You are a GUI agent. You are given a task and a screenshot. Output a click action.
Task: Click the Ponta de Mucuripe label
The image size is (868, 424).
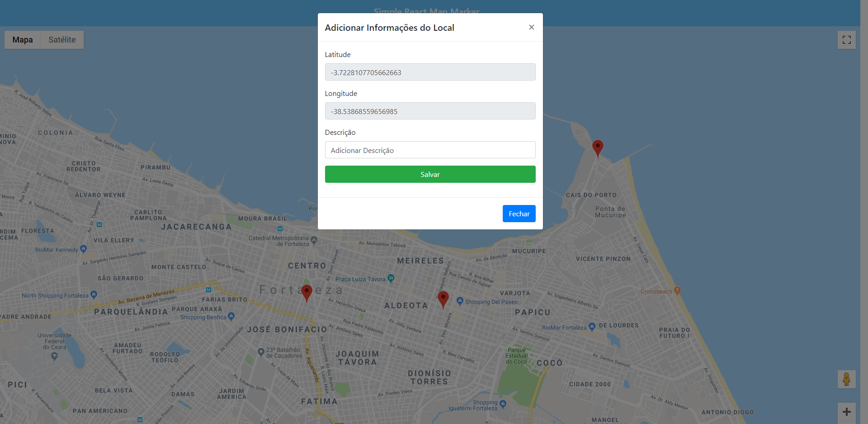tap(610, 212)
